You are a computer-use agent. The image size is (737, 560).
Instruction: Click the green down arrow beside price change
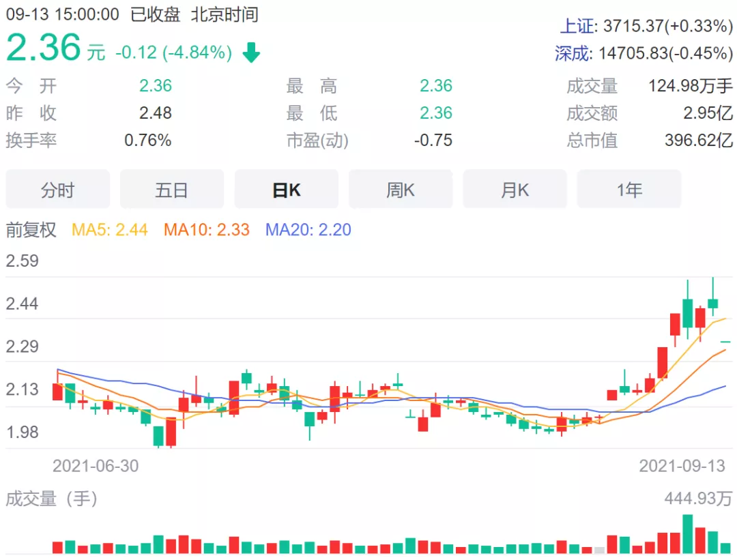tap(252, 53)
